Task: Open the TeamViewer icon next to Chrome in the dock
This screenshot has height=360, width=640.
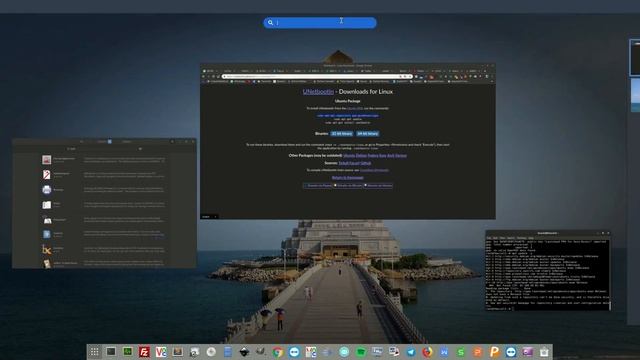Action: pyautogui.click(x=294, y=352)
